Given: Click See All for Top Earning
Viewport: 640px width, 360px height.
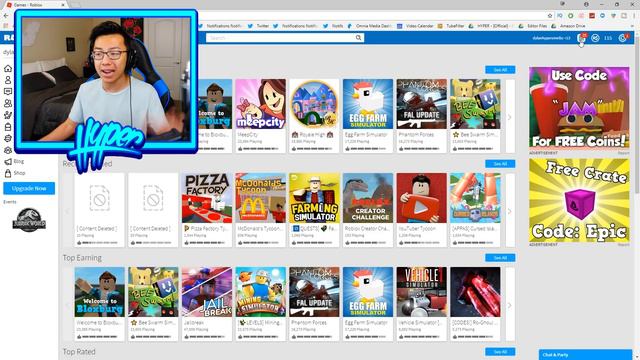Looking at the screenshot, I should tap(500, 258).
